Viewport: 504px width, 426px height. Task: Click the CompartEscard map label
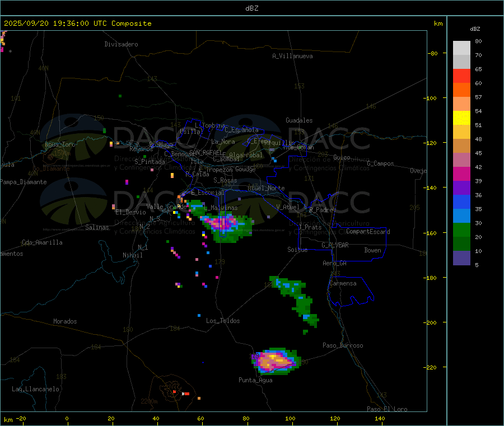tap(368, 232)
